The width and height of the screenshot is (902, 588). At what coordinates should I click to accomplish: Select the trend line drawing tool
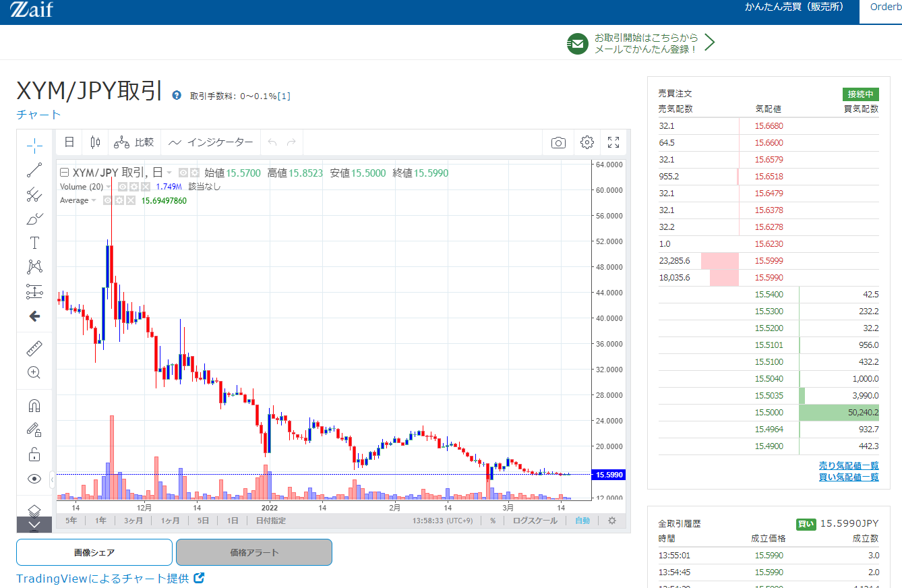point(34,170)
